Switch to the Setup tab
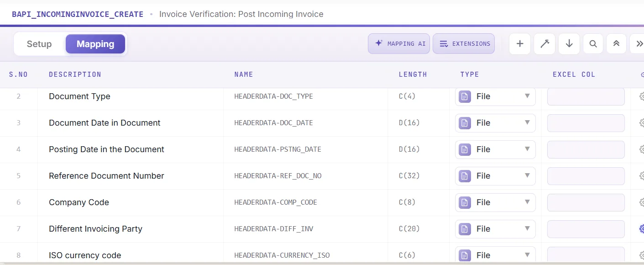The height and width of the screenshot is (265, 644). [39, 44]
